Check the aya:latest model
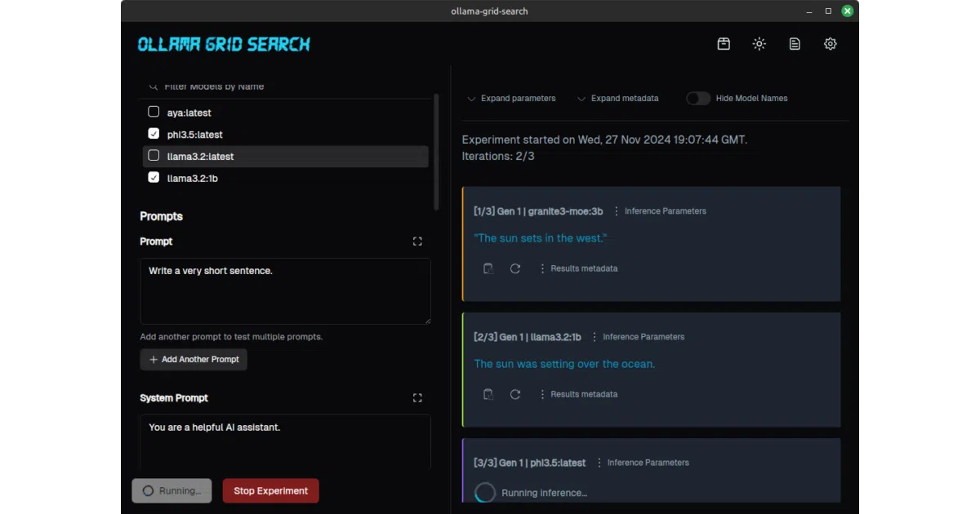This screenshot has height=514, width=980. click(x=154, y=113)
